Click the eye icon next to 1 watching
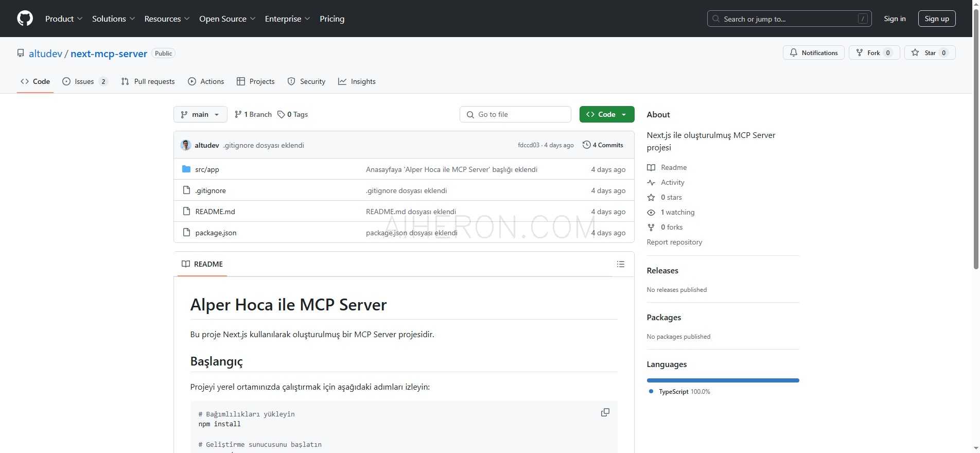Image resolution: width=980 pixels, height=453 pixels. (651, 212)
